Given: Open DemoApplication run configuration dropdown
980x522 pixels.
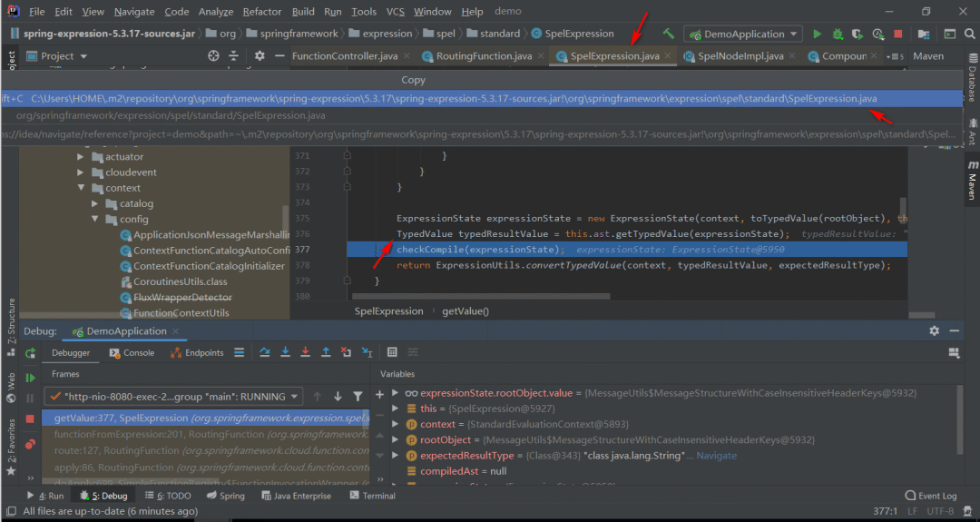Looking at the screenshot, I should point(743,34).
